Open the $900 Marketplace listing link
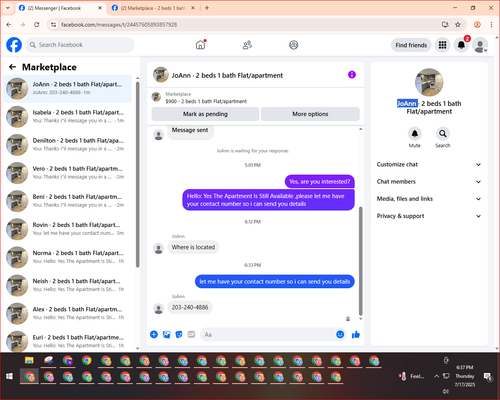This screenshot has width=500, height=400. click(x=206, y=101)
